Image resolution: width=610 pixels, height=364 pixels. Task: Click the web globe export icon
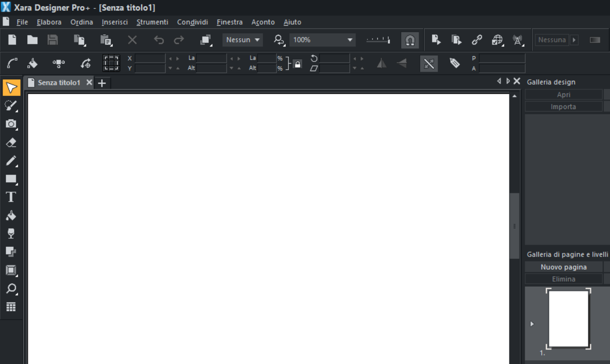pyautogui.click(x=497, y=40)
